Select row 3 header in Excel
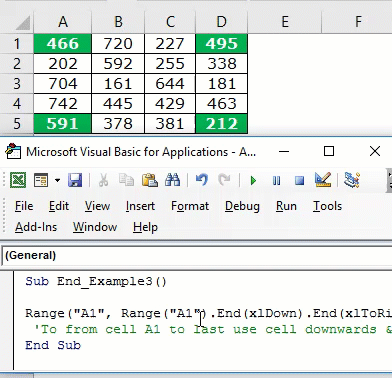 [x=17, y=84]
